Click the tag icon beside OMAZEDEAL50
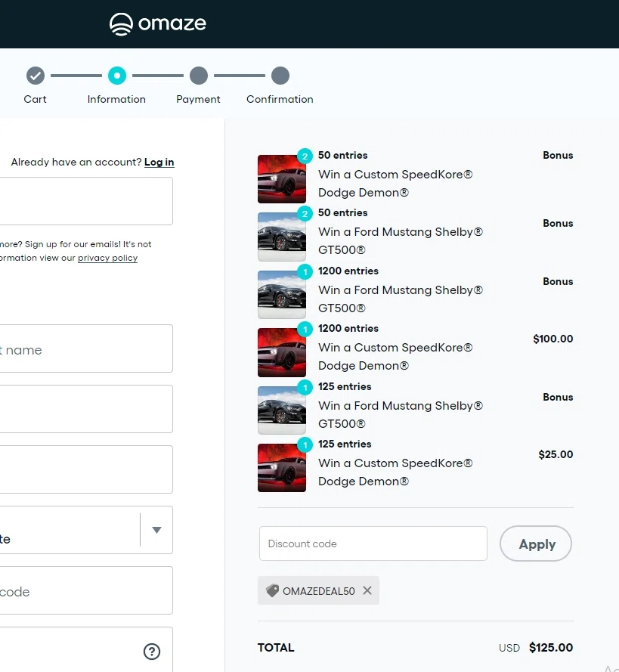Screen dimensions: 619x672 (x=272, y=590)
